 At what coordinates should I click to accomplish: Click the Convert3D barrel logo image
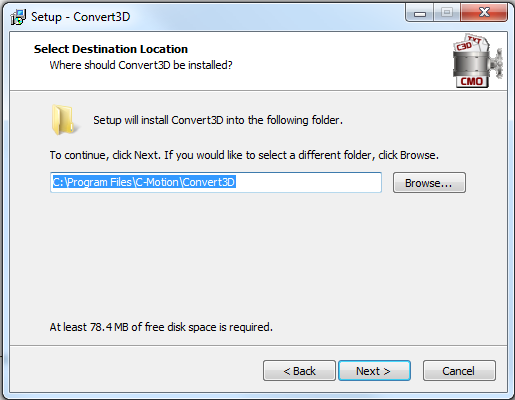pyautogui.click(x=477, y=61)
